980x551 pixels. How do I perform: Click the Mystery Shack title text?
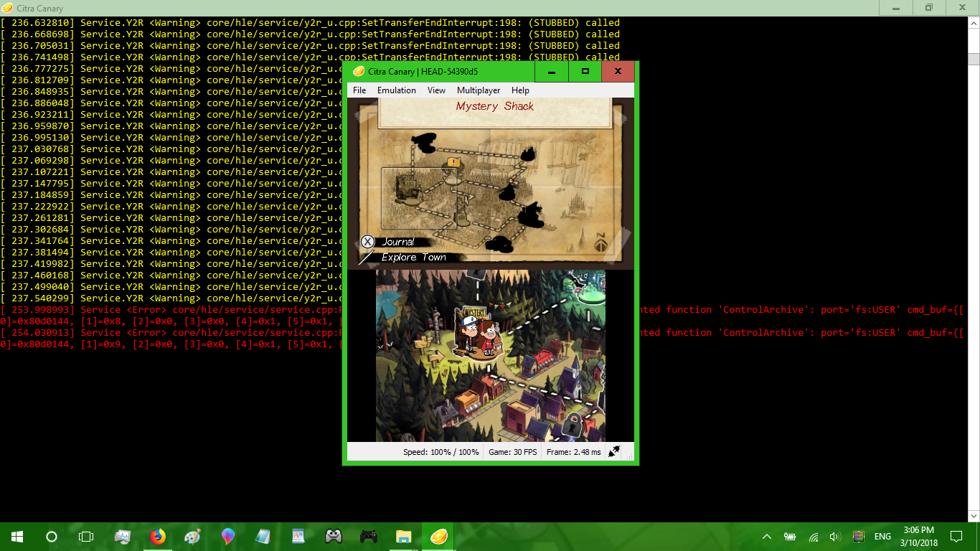click(495, 106)
